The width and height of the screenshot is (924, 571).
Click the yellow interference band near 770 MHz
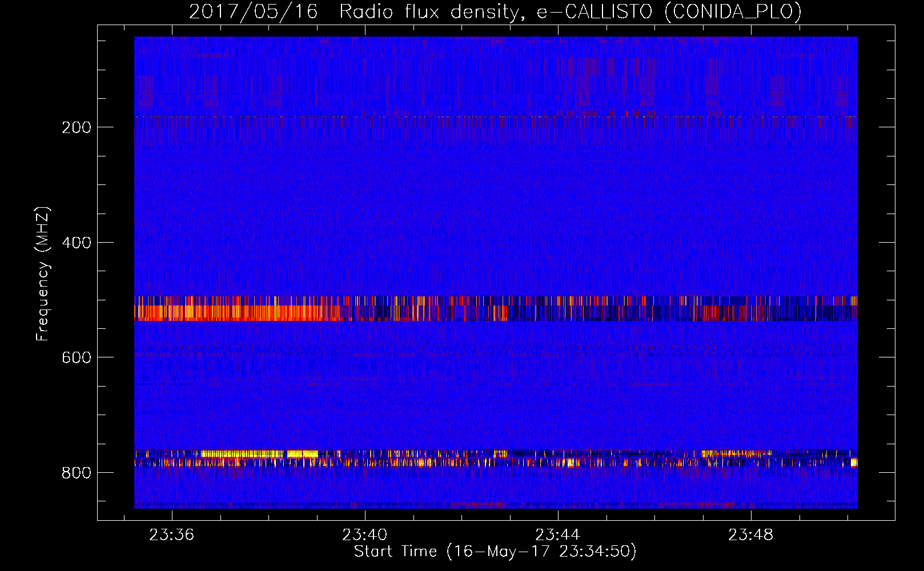coord(260,454)
